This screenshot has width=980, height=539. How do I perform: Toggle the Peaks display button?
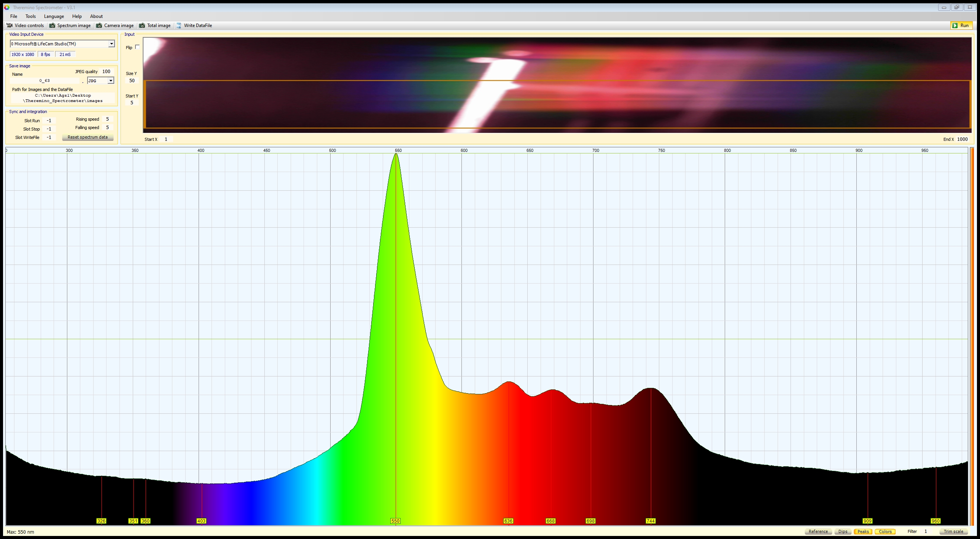[x=863, y=531]
